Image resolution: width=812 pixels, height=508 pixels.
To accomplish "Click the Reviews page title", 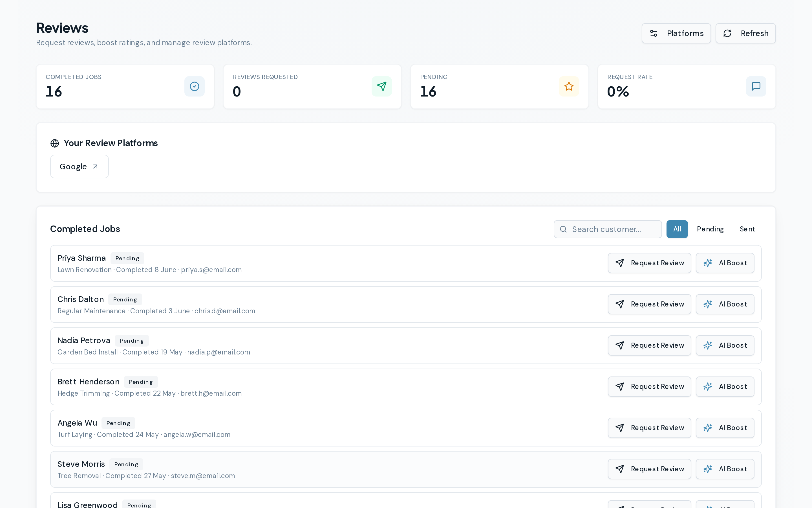I will point(62,28).
